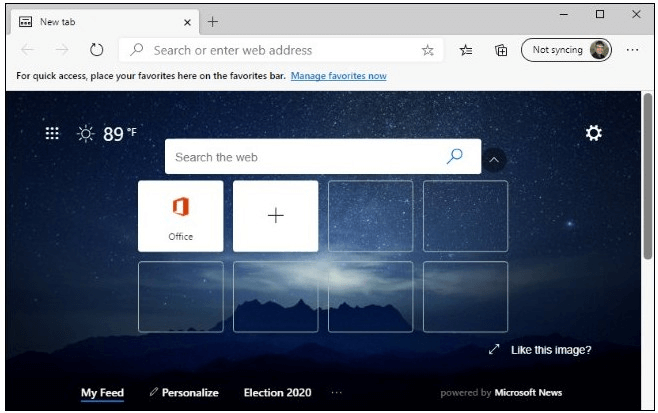Click the Refresh page icon

(x=96, y=50)
